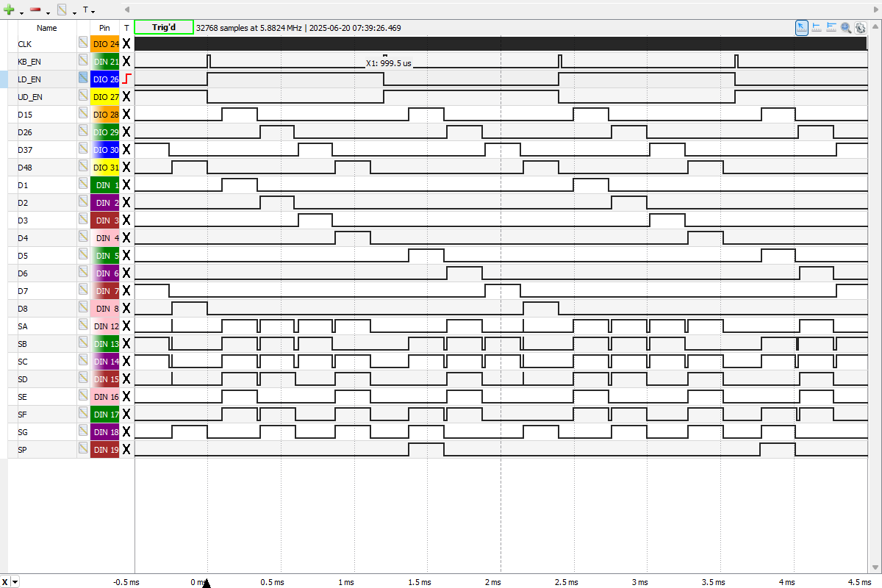Screen dimensions: 882x588
Task: Click the edit icon for CLK signal
Action: (83, 43)
